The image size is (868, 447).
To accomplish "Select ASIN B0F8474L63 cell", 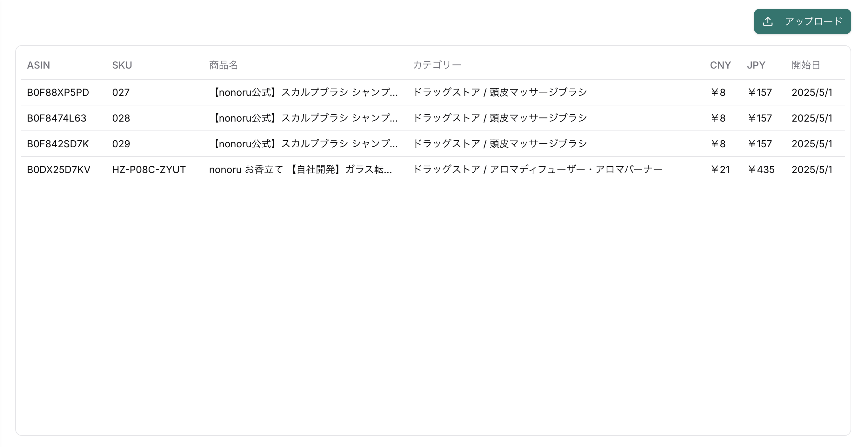I will click(x=57, y=118).
